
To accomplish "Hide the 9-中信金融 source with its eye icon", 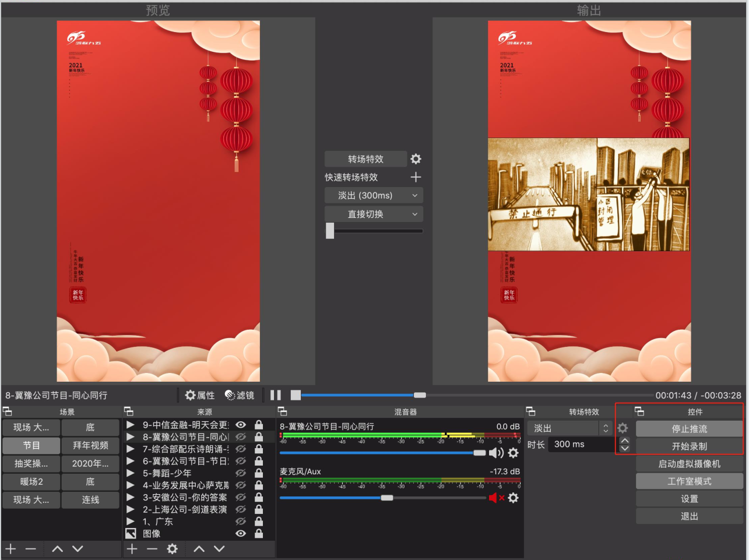I will 241,425.
